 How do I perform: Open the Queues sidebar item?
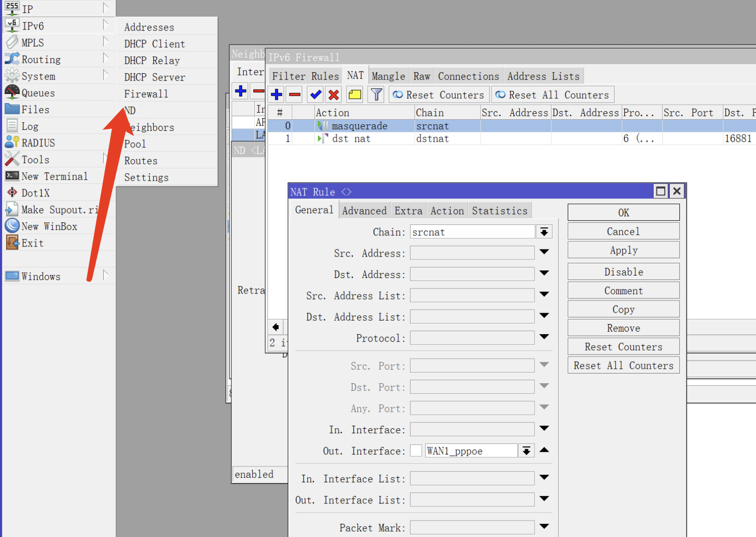38,93
